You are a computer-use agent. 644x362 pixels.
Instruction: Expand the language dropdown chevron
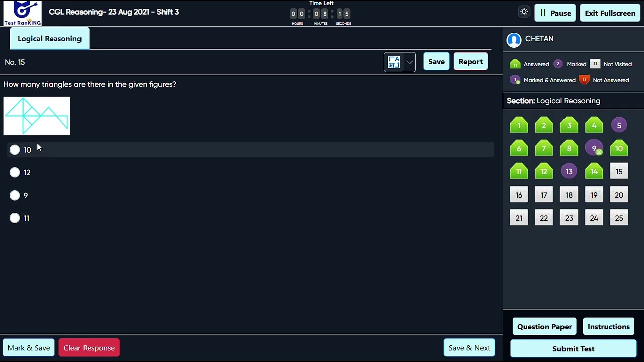409,62
